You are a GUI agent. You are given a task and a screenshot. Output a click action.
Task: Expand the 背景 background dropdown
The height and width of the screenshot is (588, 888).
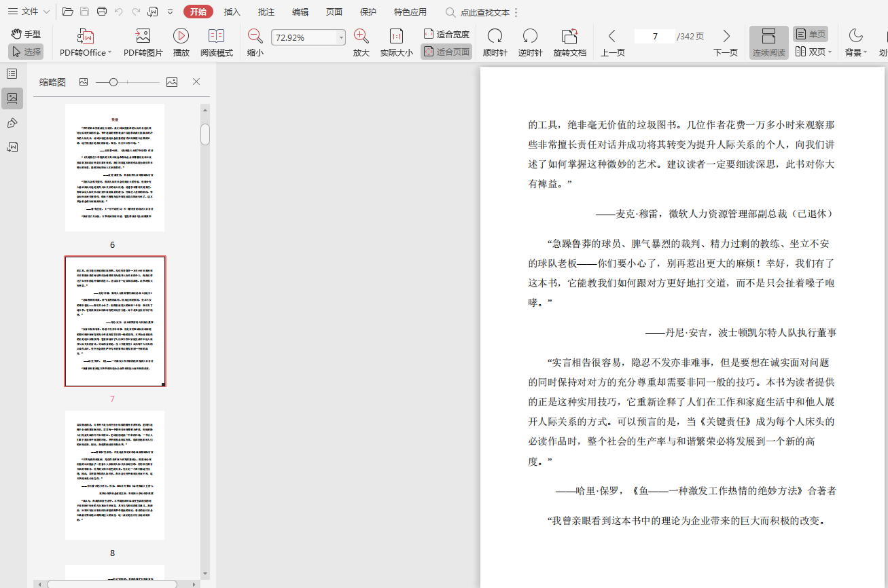866,52
